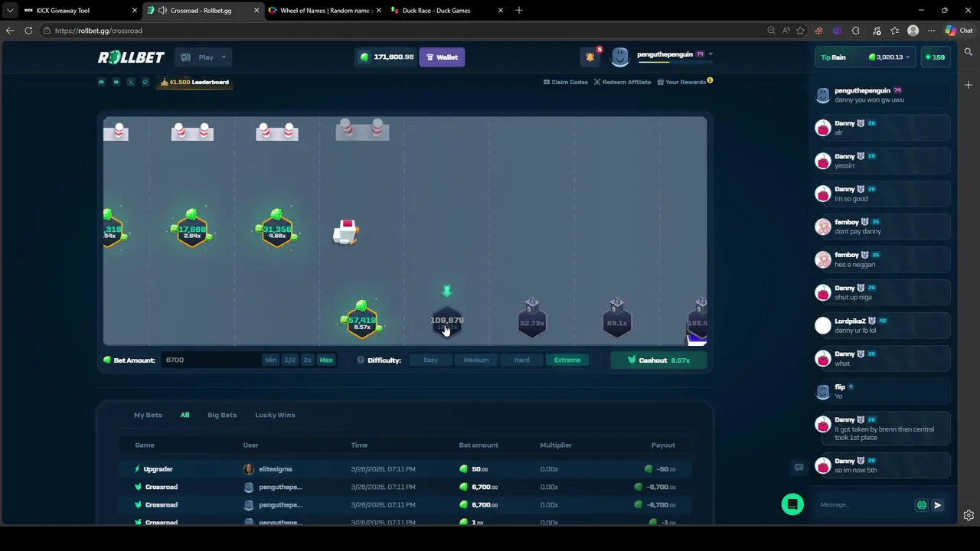Select Medium difficulty
Viewport: 980px width, 551px height.
coord(476,360)
